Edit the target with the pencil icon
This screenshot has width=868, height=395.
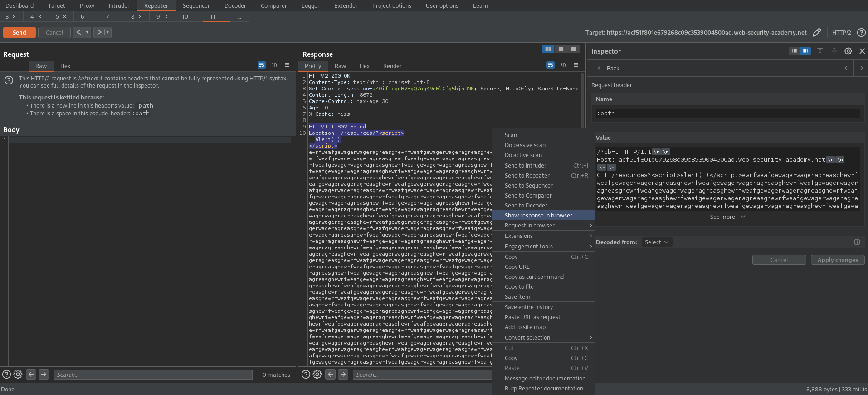tap(817, 32)
